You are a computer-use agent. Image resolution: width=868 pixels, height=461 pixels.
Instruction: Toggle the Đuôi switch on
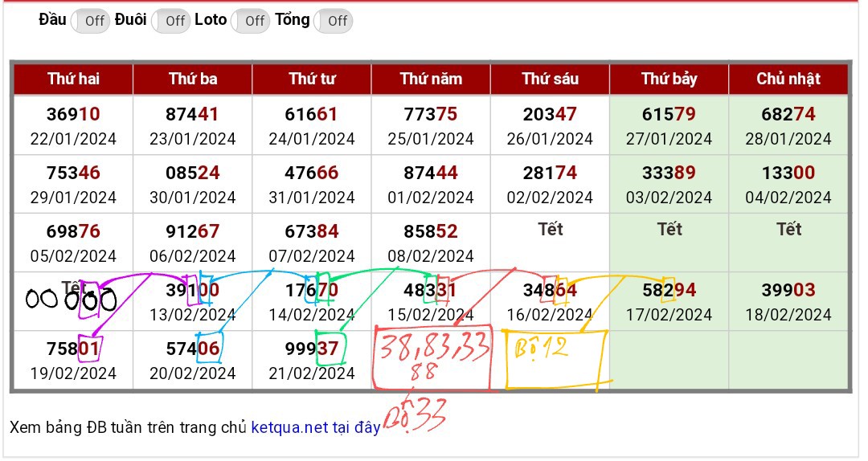[170, 21]
